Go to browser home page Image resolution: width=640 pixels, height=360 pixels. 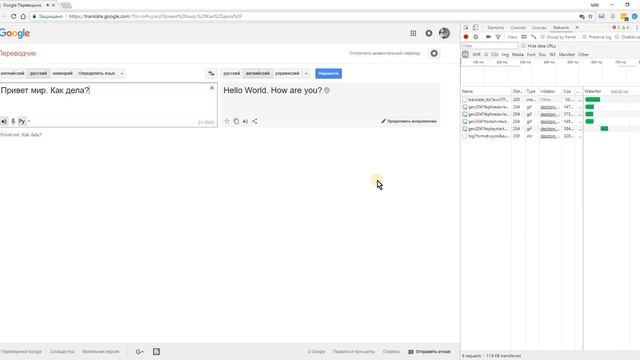point(23,16)
